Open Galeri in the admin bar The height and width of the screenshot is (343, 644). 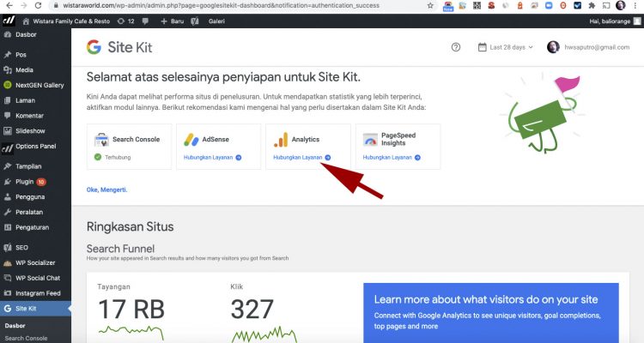click(216, 21)
